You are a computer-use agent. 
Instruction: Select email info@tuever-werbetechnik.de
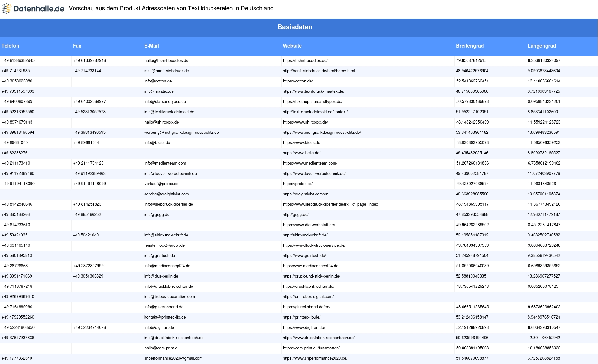click(x=170, y=174)
